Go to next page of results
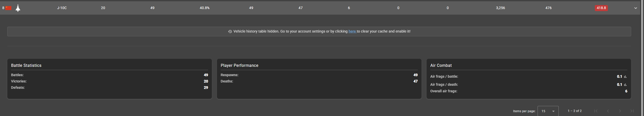The height and width of the screenshot is (116, 644). (620, 111)
